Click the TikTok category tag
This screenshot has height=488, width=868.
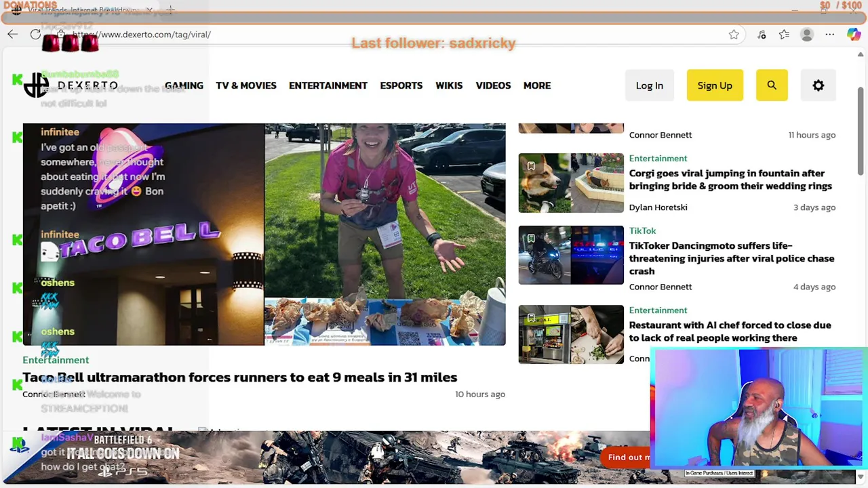(642, 230)
